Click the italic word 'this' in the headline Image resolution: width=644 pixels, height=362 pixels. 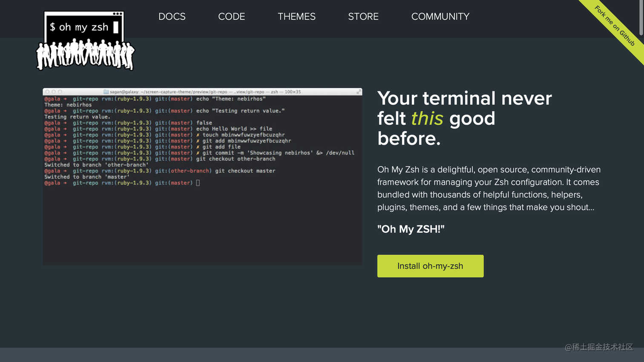(426, 118)
